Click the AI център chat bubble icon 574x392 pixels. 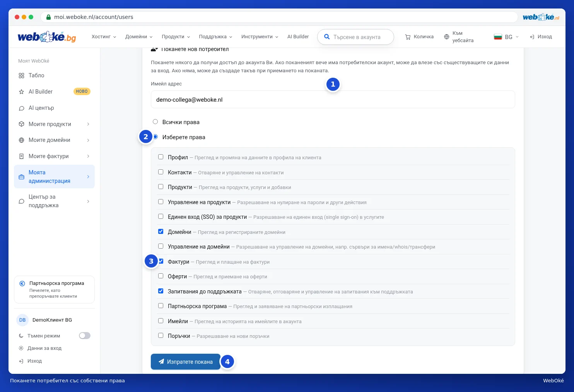click(x=21, y=108)
